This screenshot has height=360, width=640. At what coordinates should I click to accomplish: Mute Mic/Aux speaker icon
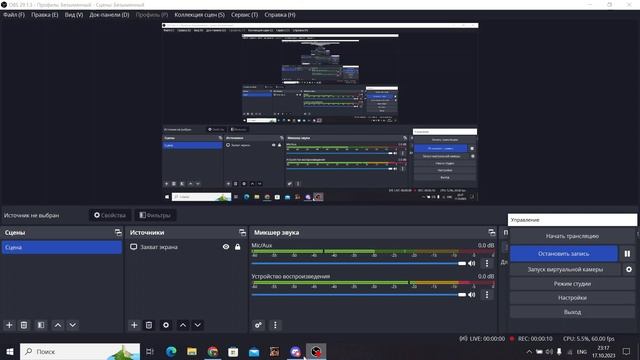(x=472, y=263)
